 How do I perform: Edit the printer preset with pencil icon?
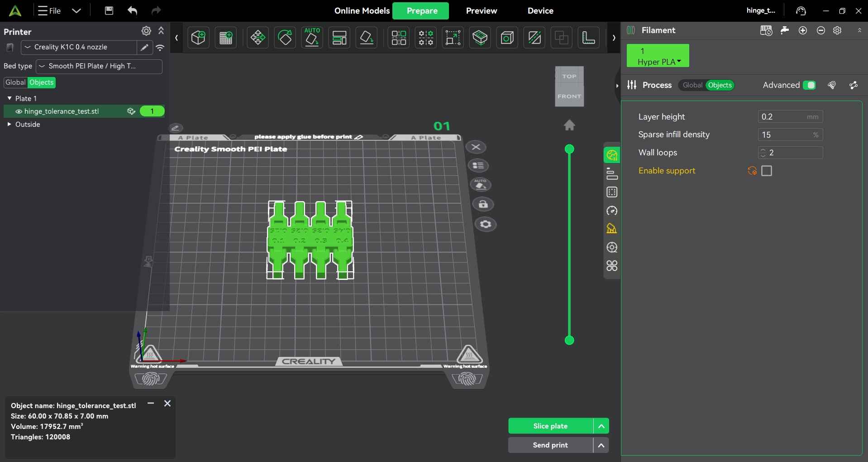point(144,47)
